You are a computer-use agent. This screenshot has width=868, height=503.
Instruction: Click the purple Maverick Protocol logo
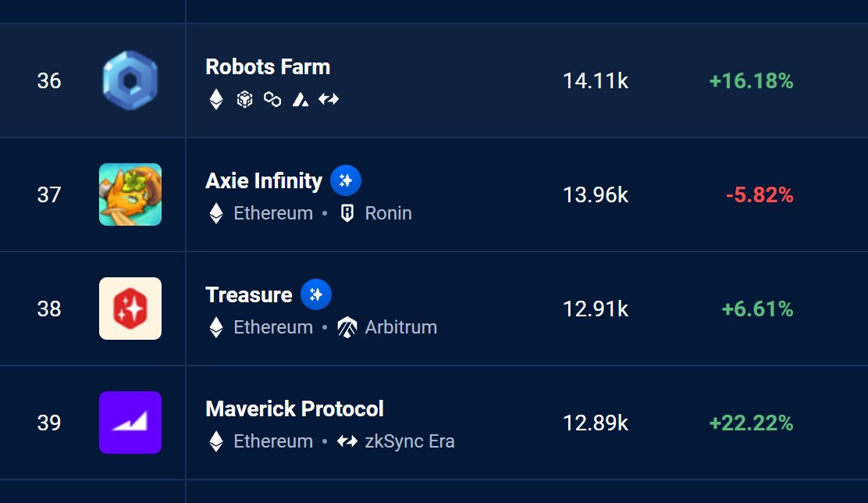pos(130,423)
